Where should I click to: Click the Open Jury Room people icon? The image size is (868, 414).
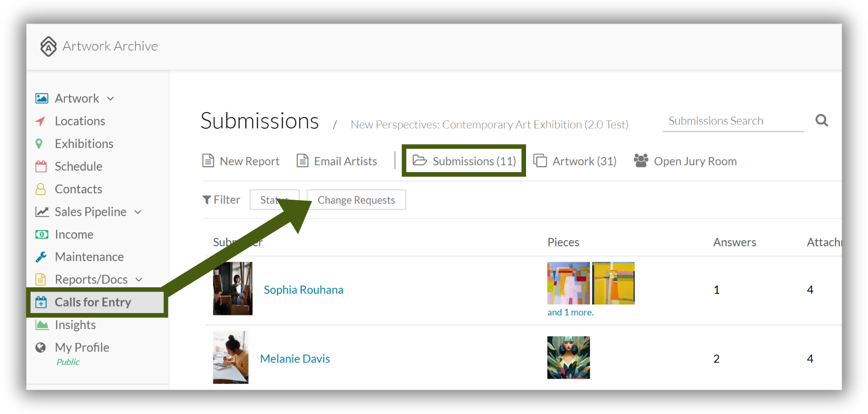click(641, 161)
